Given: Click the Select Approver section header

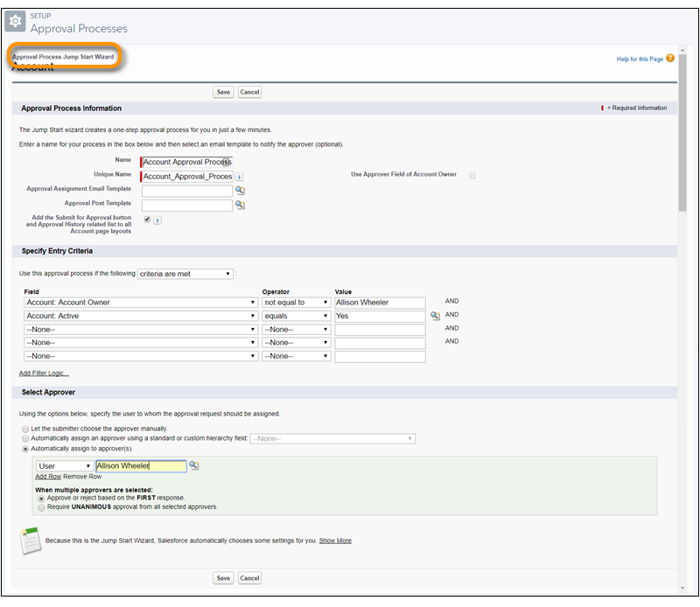Looking at the screenshot, I should [48, 392].
